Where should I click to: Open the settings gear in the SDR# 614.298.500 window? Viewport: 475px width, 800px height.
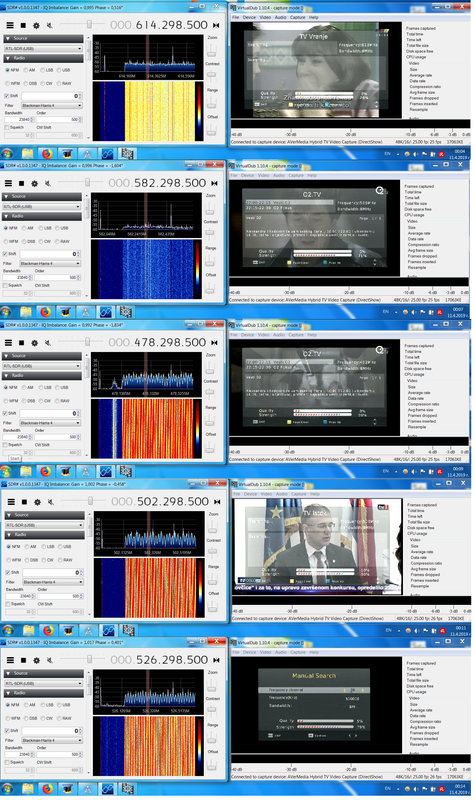(x=36, y=25)
